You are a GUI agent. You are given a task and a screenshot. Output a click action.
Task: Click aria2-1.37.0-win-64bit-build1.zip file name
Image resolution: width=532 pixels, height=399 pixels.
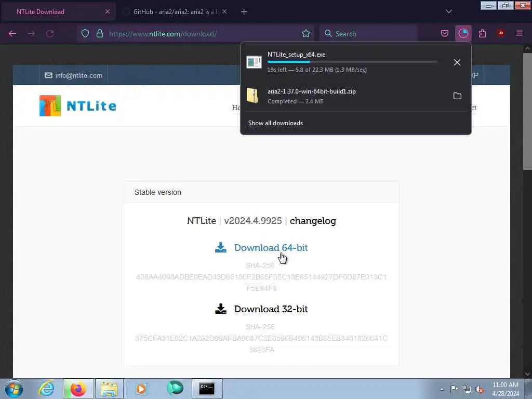(312, 91)
